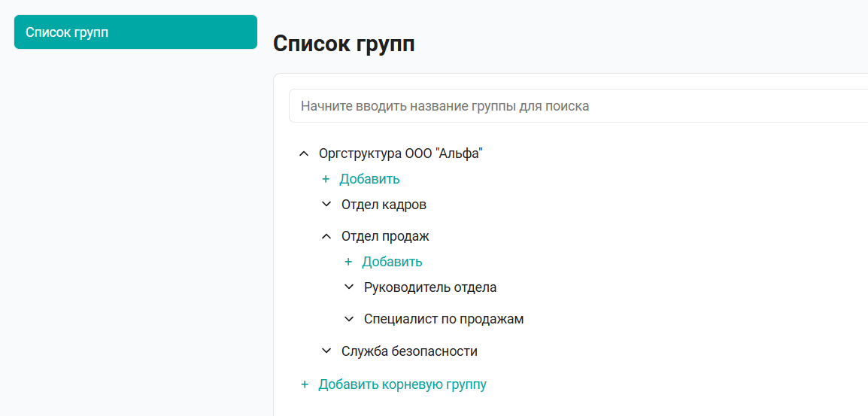
Task: Collapse the Оргструктура ООО "Альфа" chevron
Action: [303, 154]
